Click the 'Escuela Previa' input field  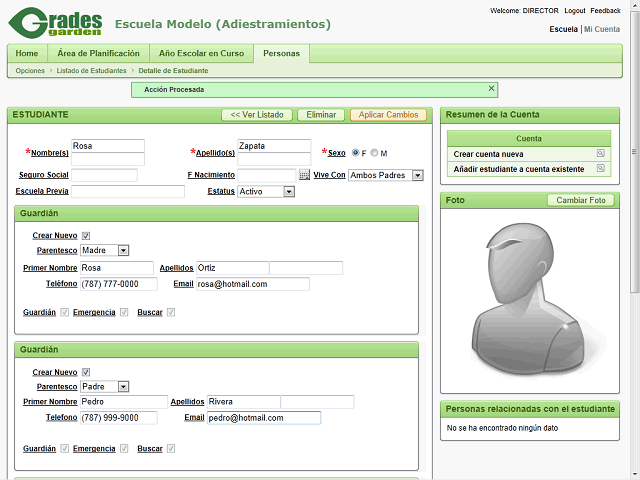pos(128,191)
